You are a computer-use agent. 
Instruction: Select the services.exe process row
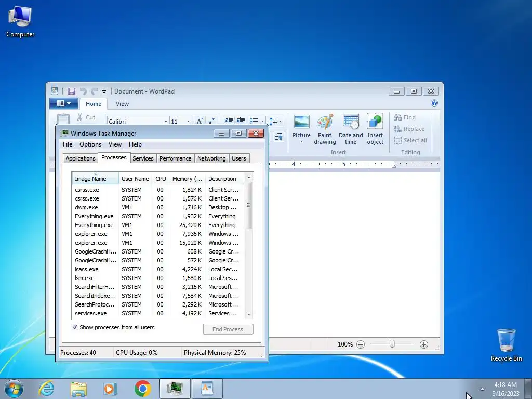point(158,313)
